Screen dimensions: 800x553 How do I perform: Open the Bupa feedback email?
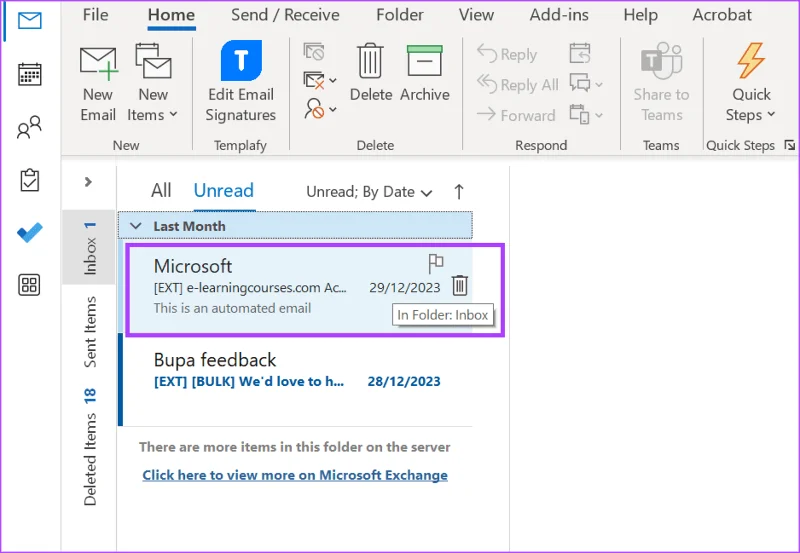(297, 379)
